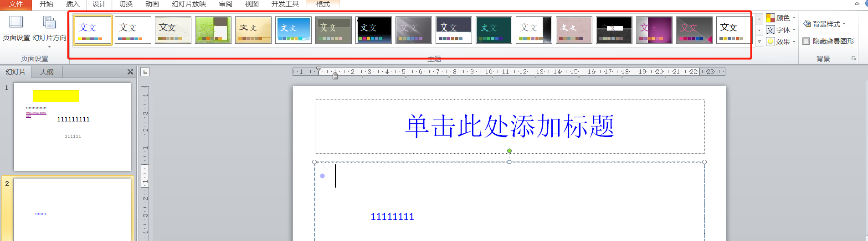Open the 效果 theme effects menu

pos(781,42)
